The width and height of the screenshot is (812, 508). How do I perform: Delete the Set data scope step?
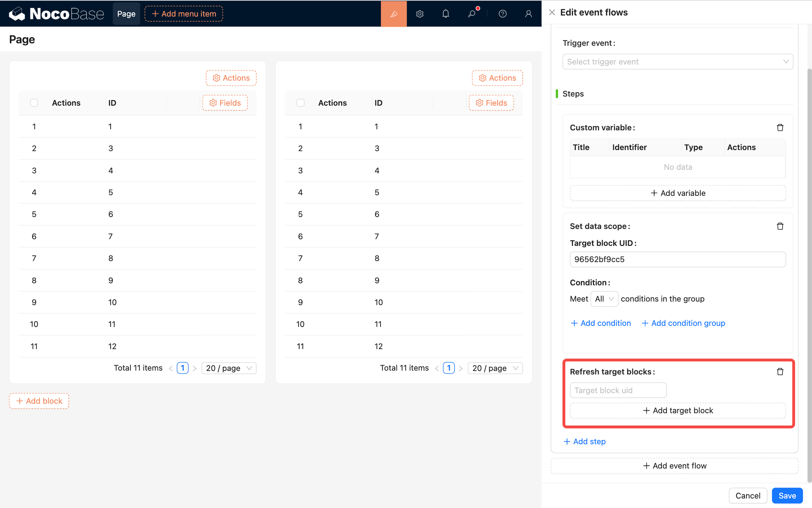point(780,226)
